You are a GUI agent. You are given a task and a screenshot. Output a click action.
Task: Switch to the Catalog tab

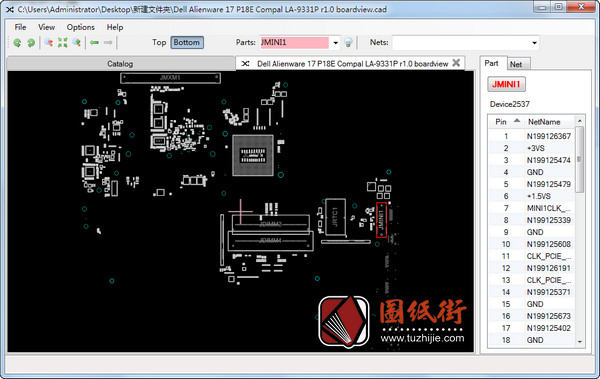click(120, 64)
